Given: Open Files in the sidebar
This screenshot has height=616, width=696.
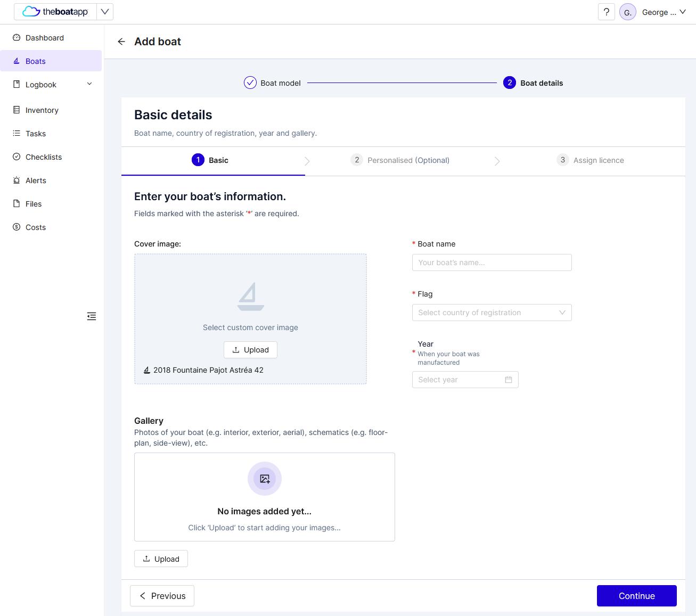Looking at the screenshot, I should tap(51, 204).
